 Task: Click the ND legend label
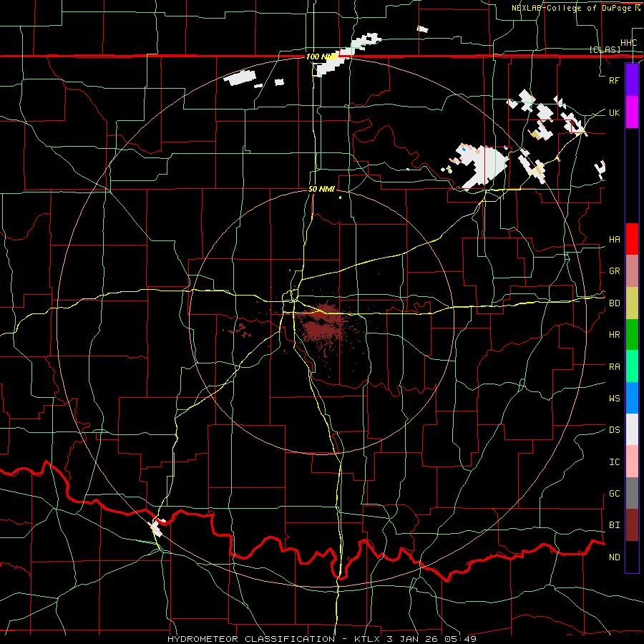click(x=614, y=557)
